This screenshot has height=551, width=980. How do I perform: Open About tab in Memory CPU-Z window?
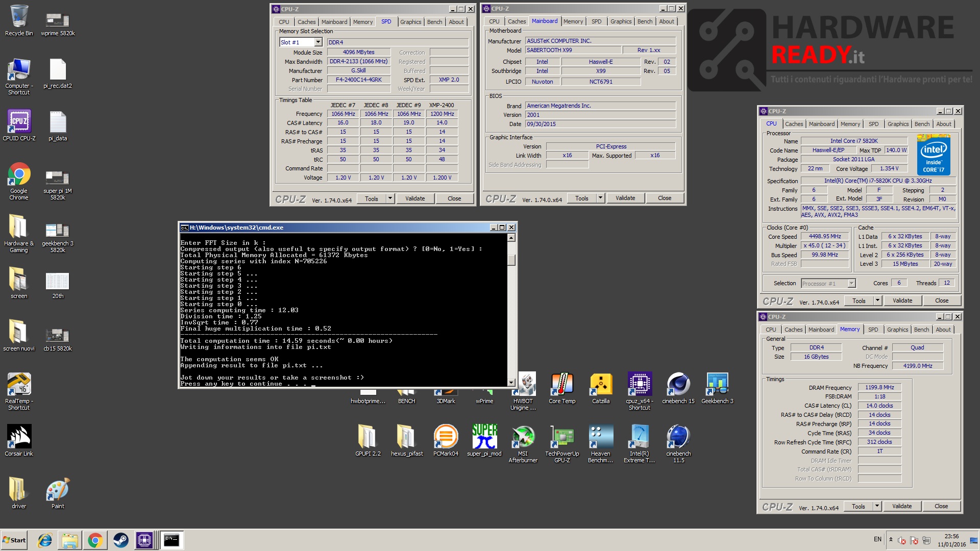pos(943,330)
